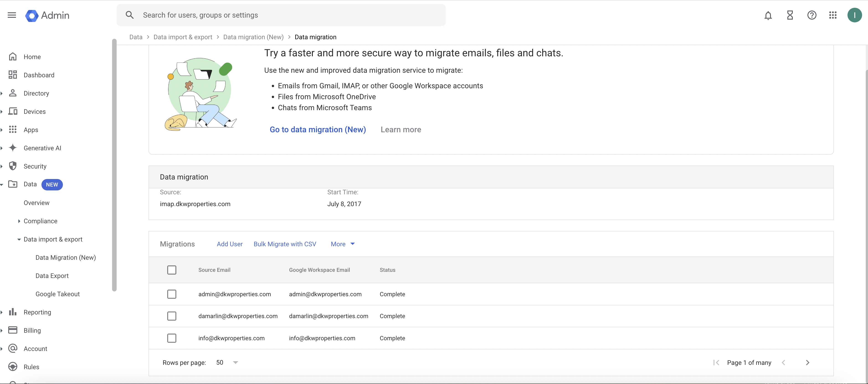Expand the Security section arrow
Viewport: 868px width, 384px height.
(x=2, y=166)
